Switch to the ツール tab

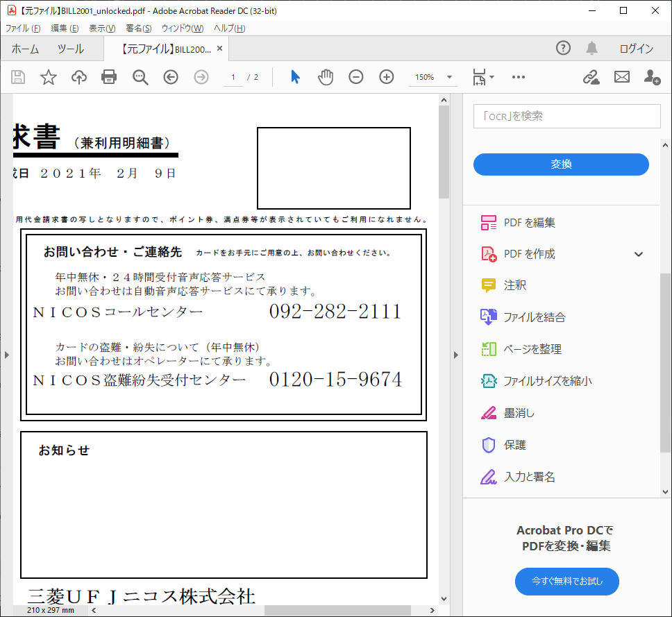point(71,49)
